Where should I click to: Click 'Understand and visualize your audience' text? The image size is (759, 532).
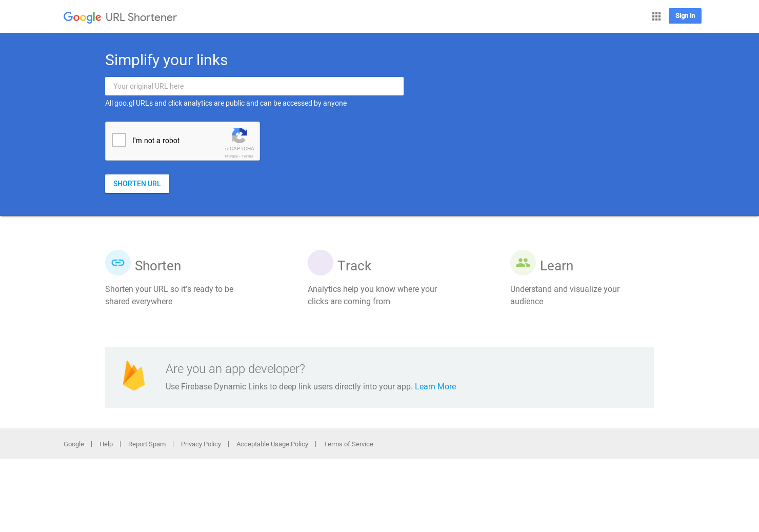[x=565, y=295]
